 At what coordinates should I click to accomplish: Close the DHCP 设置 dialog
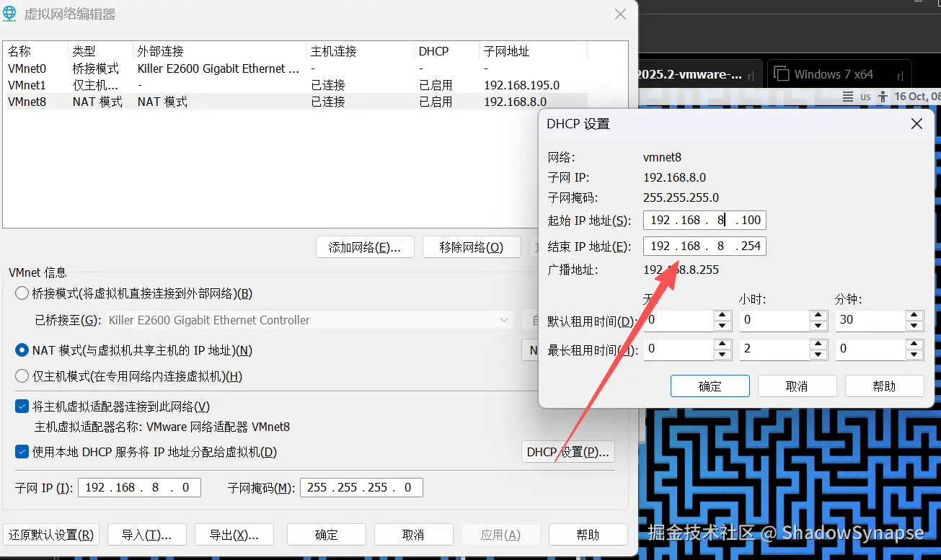[916, 124]
